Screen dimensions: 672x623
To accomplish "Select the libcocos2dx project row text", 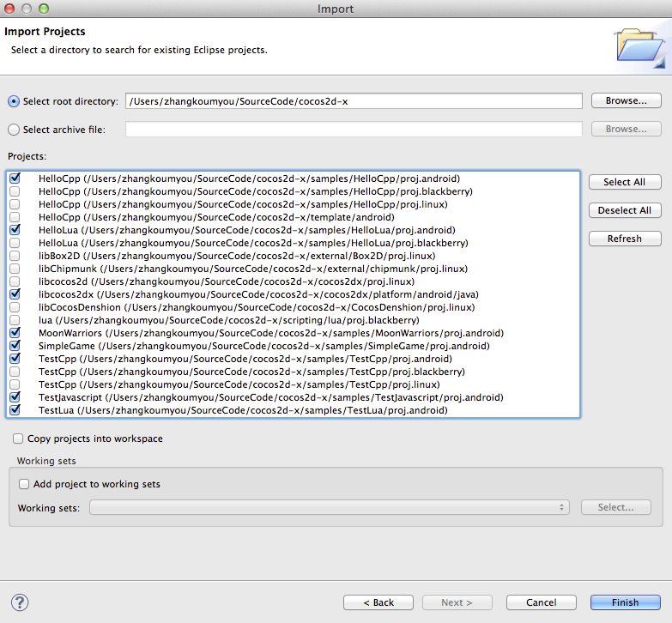I will (258, 294).
